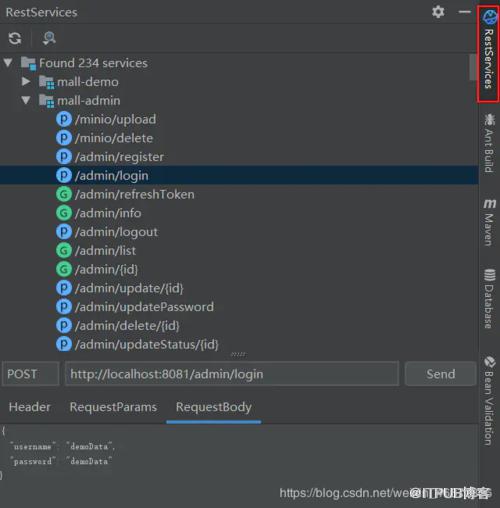Image resolution: width=500 pixels, height=508 pixels.
Task: Open the Database side tab
Action: [x=489, y=299]
